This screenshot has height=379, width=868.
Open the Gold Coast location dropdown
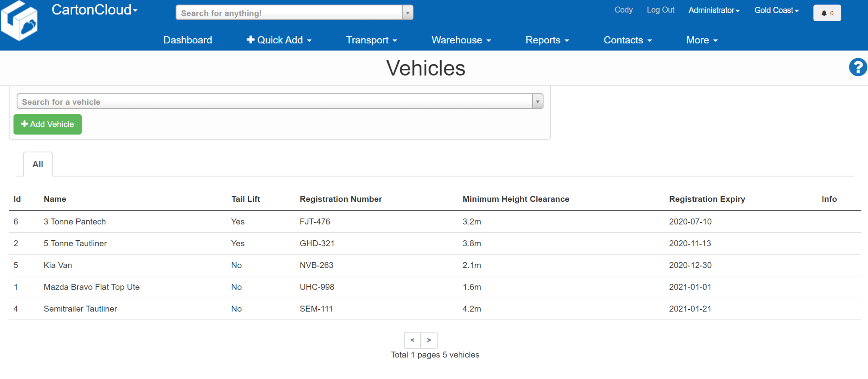pos(776,10)
